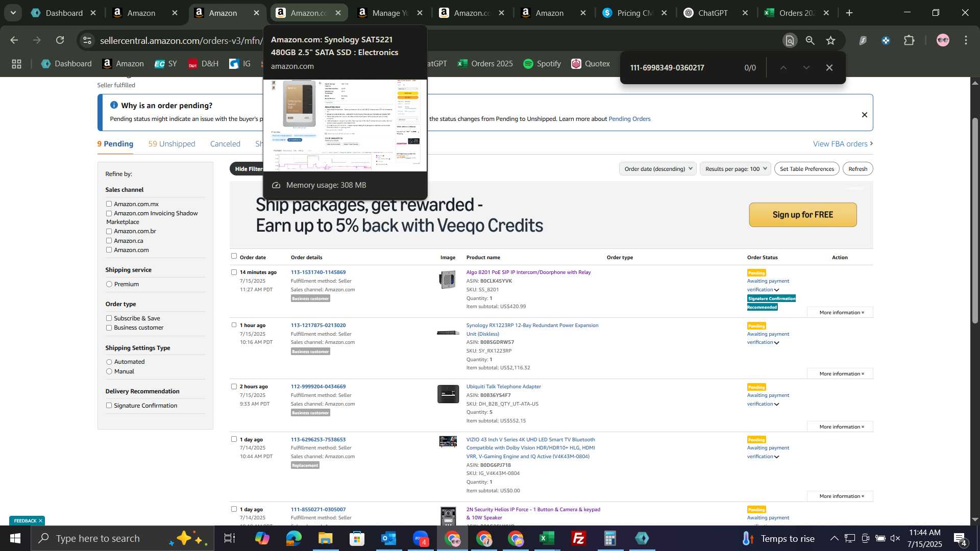
Task: Open Order date sort dropdown
Action: click(x=657, y=169)
